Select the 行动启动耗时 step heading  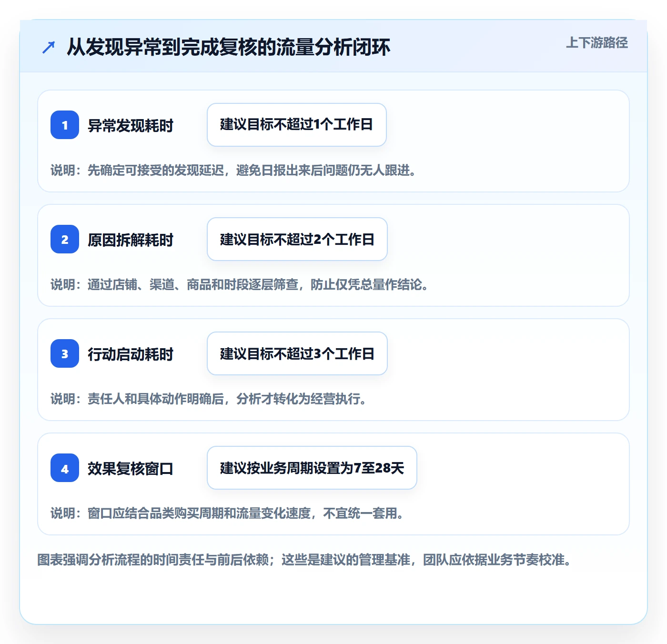130,354
